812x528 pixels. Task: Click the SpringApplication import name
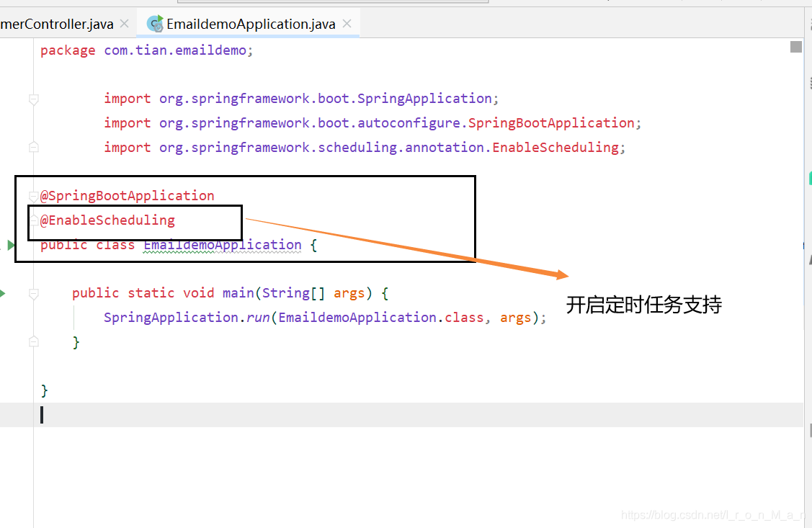click(424, 99)
